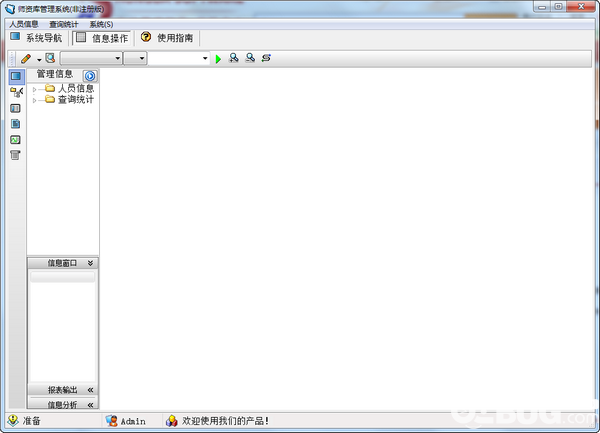
Task: Click the blue circle arrow beside 管理信息
Action: click(x=90, y=76)
